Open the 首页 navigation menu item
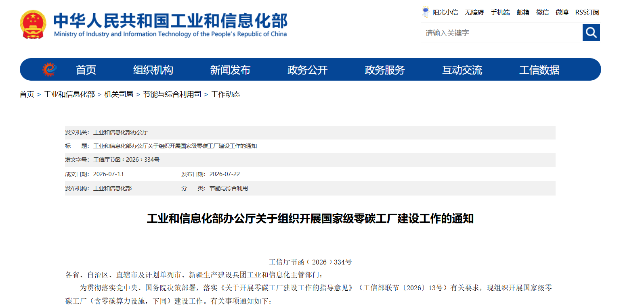The height and width of the screenshot is (306, 644). 86,70
